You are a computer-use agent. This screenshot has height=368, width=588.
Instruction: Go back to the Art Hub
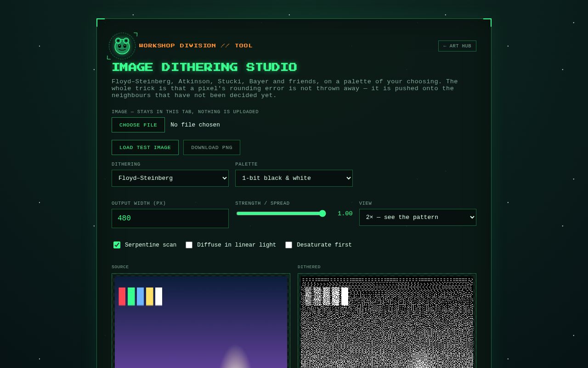pyautogui.click(x=457, y=46)
